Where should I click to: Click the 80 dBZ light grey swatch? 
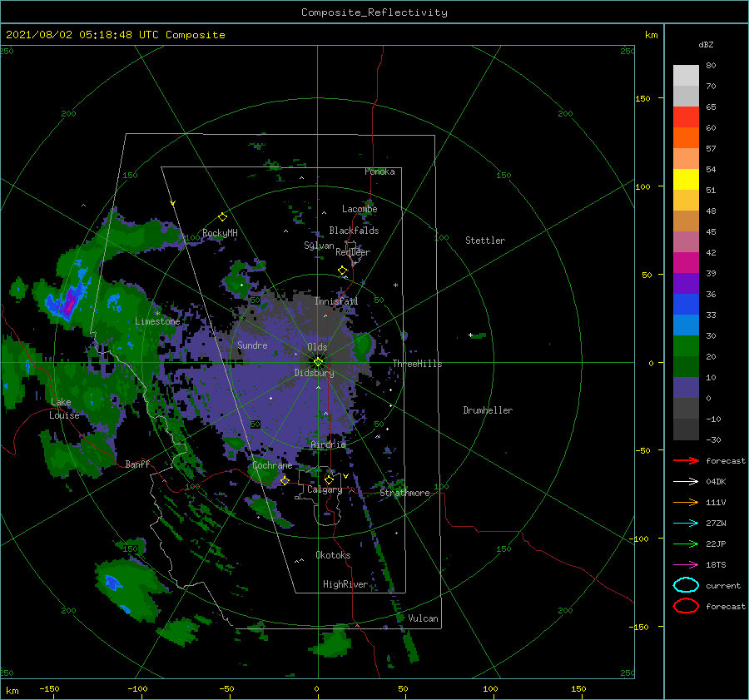click(x=686, y=76)
